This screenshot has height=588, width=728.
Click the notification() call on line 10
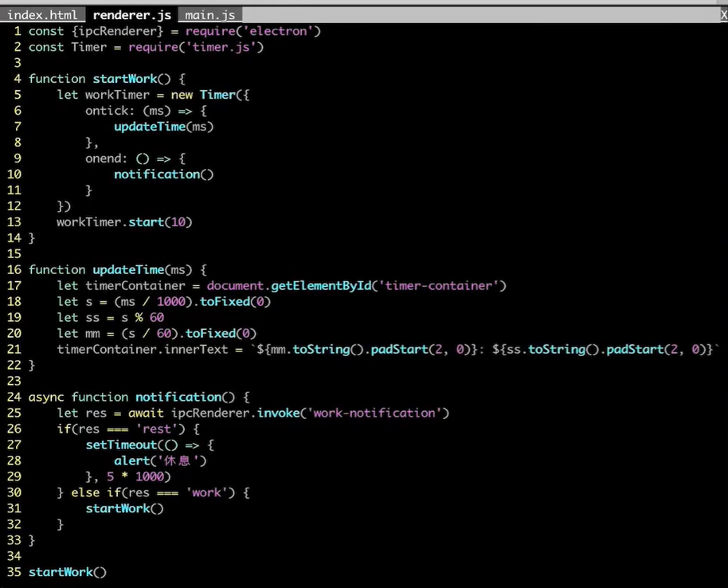point(163,174)
